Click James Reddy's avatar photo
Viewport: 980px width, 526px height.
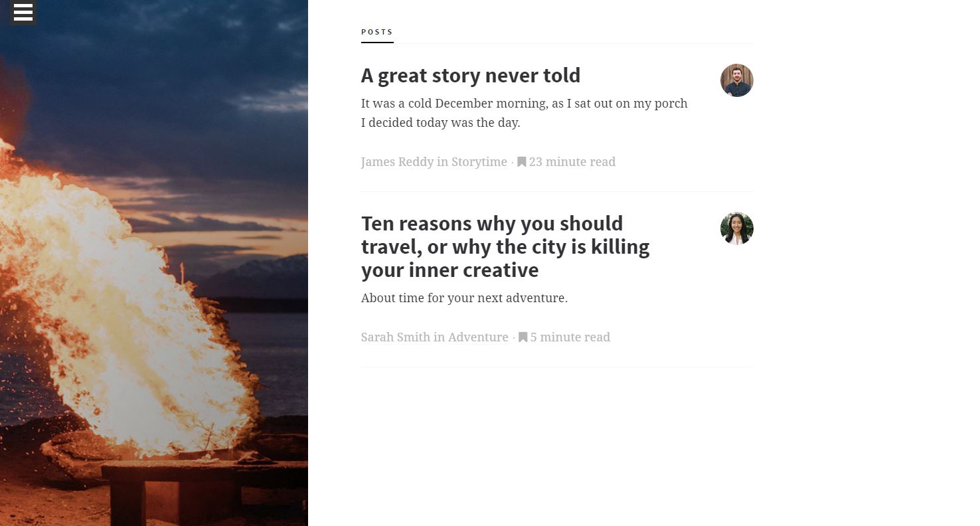[737, 80]
